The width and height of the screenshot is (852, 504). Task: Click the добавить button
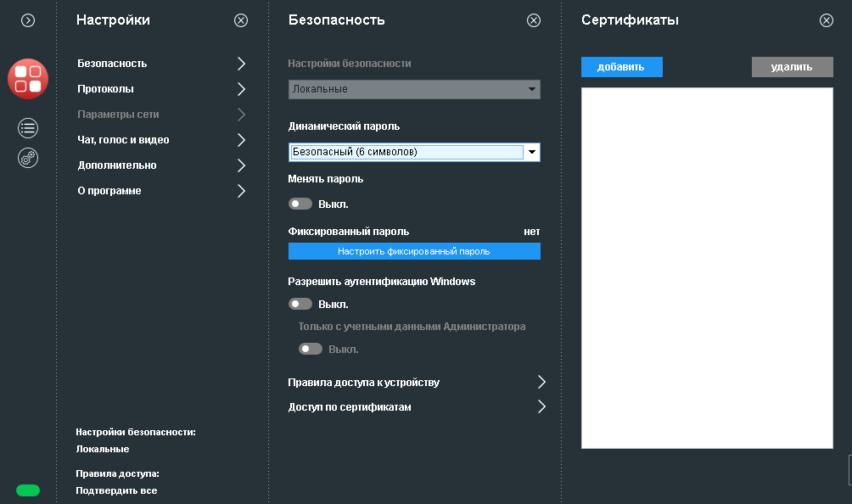[x=621, y=67]
